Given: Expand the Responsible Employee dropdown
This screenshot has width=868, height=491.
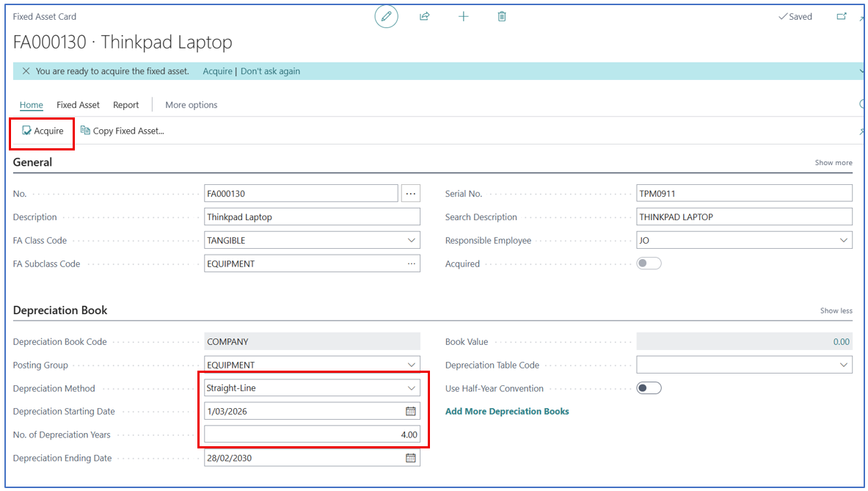Looking at the screenshot, I should click(843, 241).
